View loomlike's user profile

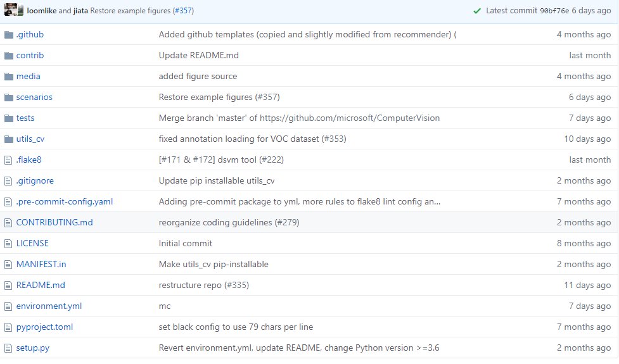coord(41,11)
